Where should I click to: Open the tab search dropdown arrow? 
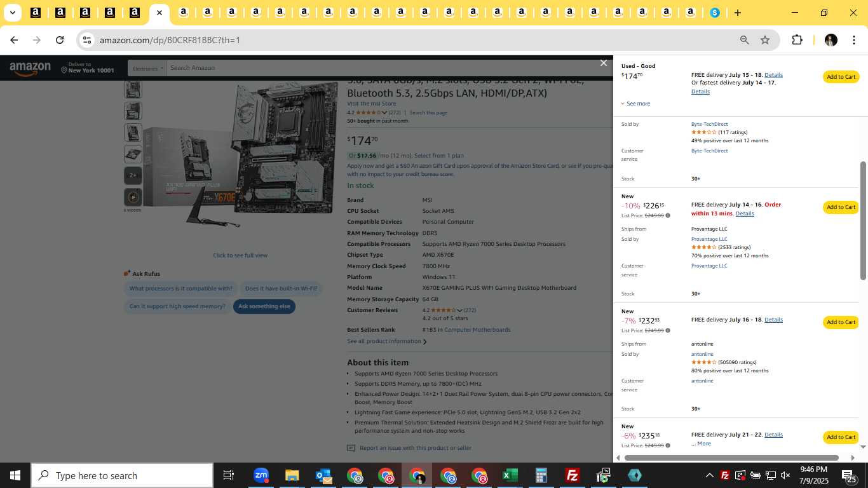[x=12, y=13]
